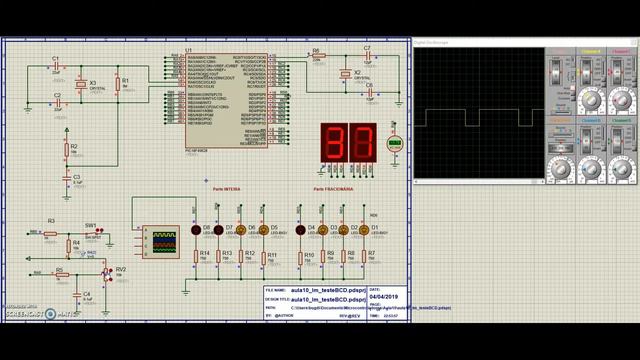Select LED D1 at the far right
This screenshot has height=360, width=640.
tap(364, 230)
